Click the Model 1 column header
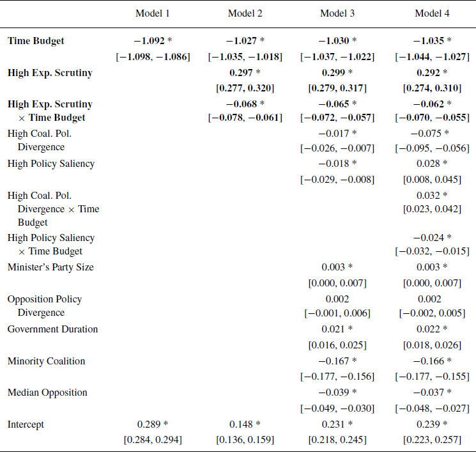This screenshot has height=452, width=476. click(x=153, y=13)
